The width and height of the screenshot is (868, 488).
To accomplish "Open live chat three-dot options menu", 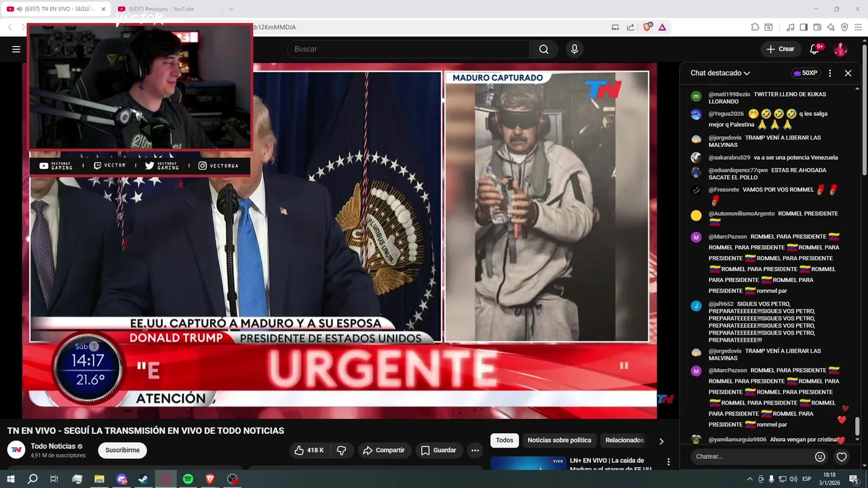I will (830, 73).
